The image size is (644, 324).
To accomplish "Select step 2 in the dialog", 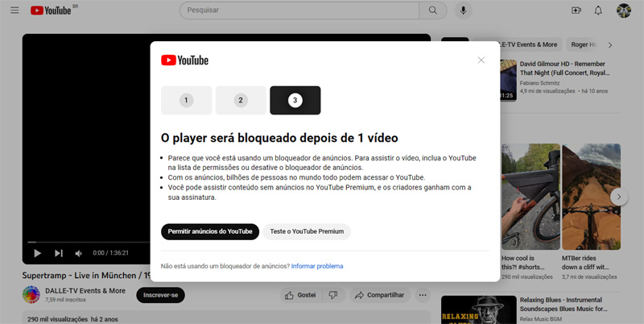I will 241,100.
